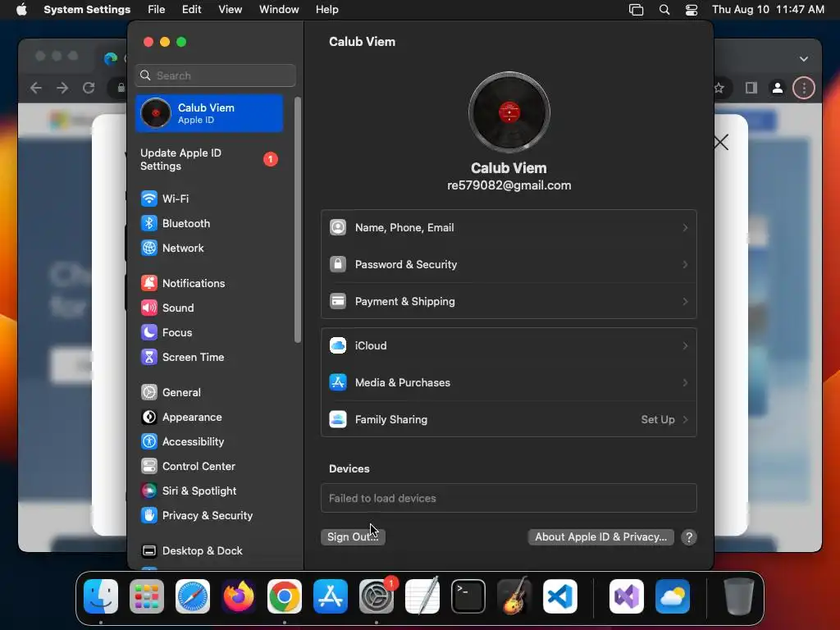Open Visual Studio from the Dock

[627, 596]
